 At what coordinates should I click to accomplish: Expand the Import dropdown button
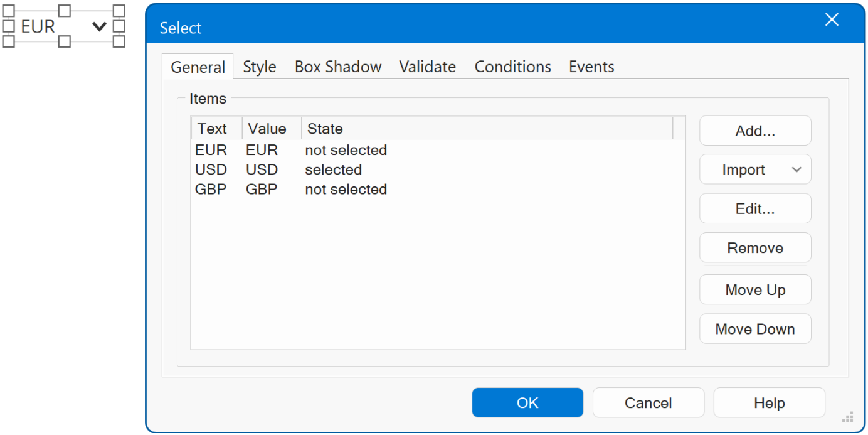pyautogui.click(x=754, y=170)
